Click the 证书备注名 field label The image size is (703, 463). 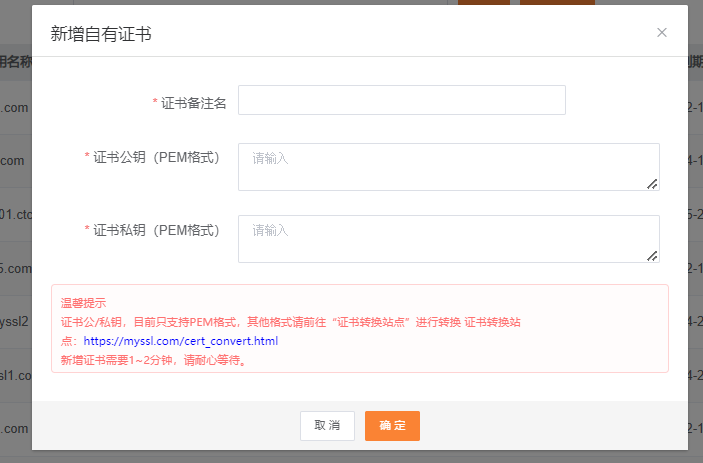(x=193, y=103)
